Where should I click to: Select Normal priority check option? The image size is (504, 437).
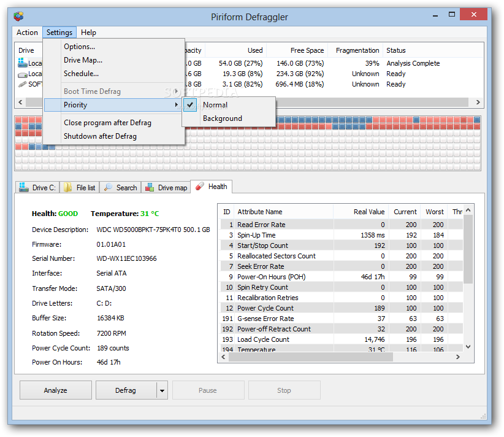229,105
